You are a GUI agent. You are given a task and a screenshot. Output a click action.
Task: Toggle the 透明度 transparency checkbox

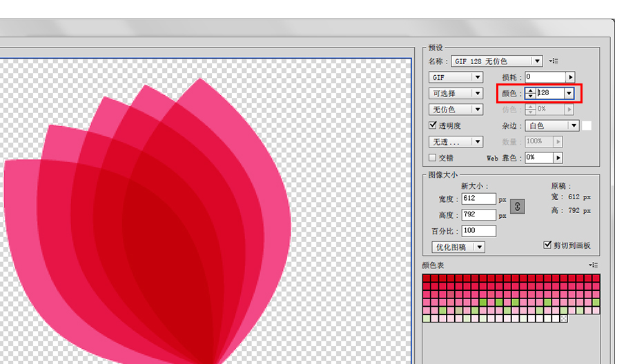[x=433, y=125]
